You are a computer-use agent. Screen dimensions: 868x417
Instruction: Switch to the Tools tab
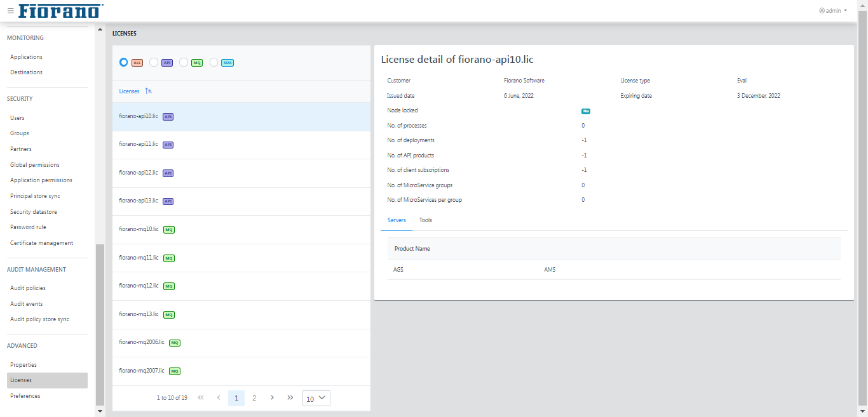[426, 220]
